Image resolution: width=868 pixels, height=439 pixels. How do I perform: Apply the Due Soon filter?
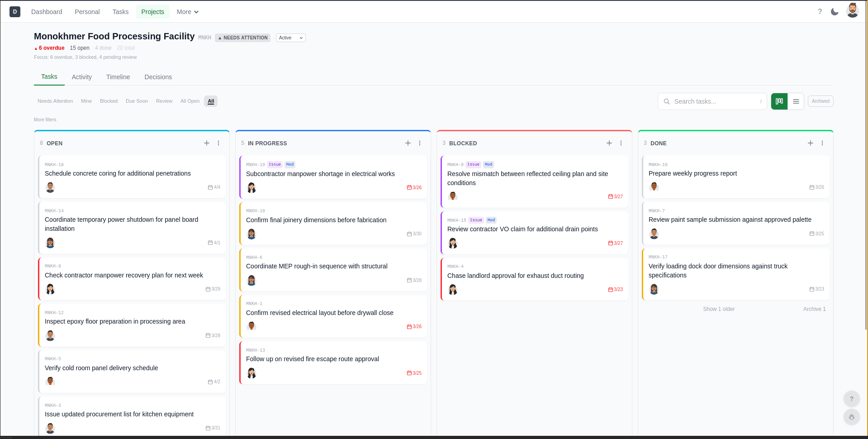pos(137,101)
